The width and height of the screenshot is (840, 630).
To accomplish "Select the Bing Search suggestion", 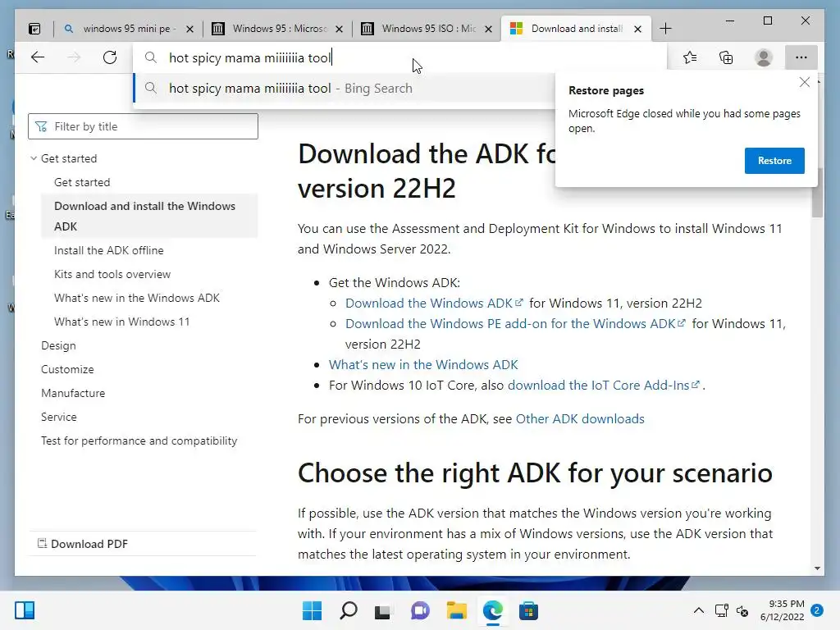I will coord(344,89).
